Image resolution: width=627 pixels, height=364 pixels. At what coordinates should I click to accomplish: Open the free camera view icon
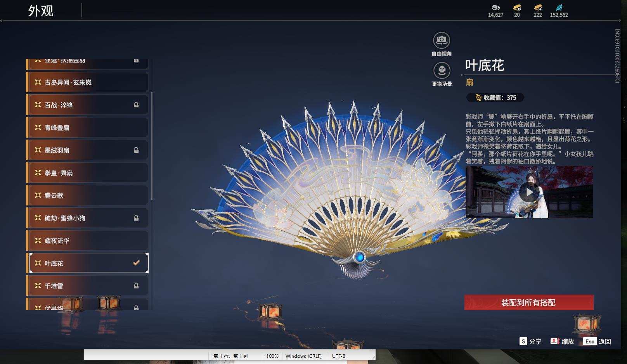coord(441,40)
